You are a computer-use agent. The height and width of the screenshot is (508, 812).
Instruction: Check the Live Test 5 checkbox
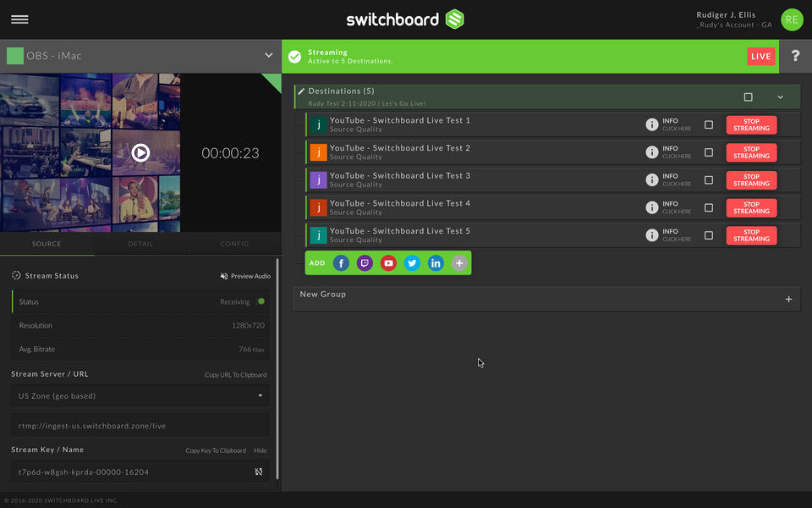709,235
